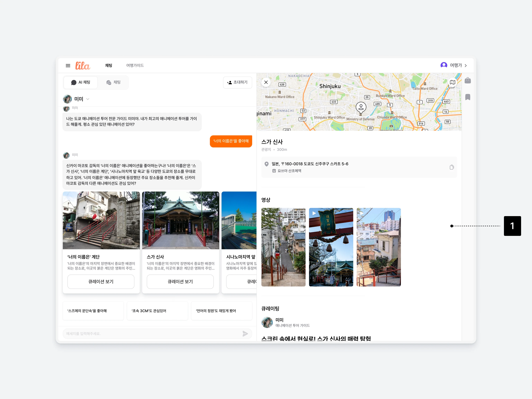Click play icon on first video
The image size is (532, 399).
coord(266,213)
